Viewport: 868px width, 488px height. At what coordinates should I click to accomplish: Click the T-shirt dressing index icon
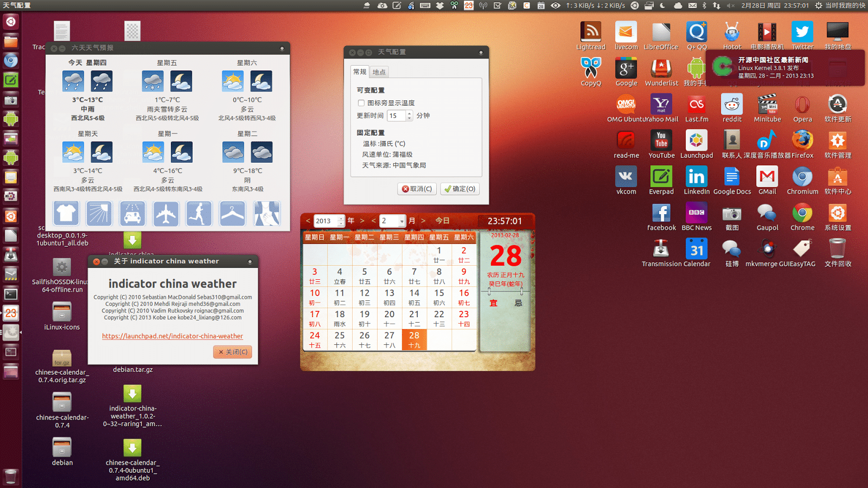point(66,213)
